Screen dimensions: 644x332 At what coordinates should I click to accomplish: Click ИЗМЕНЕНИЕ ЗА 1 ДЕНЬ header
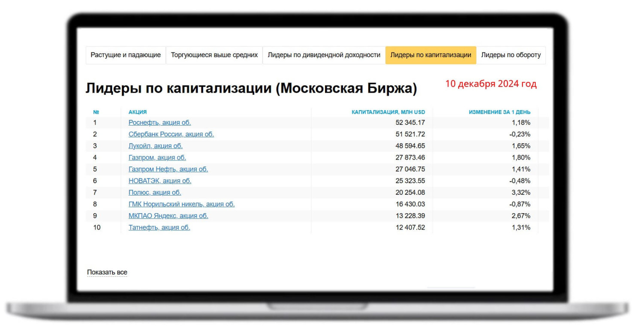[x=499, y=112]
